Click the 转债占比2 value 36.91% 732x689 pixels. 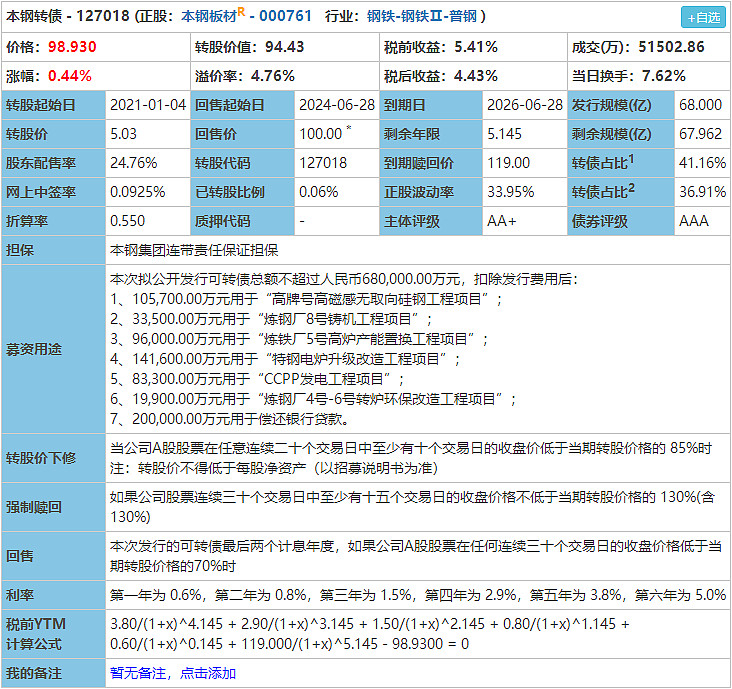pos(702,192)
